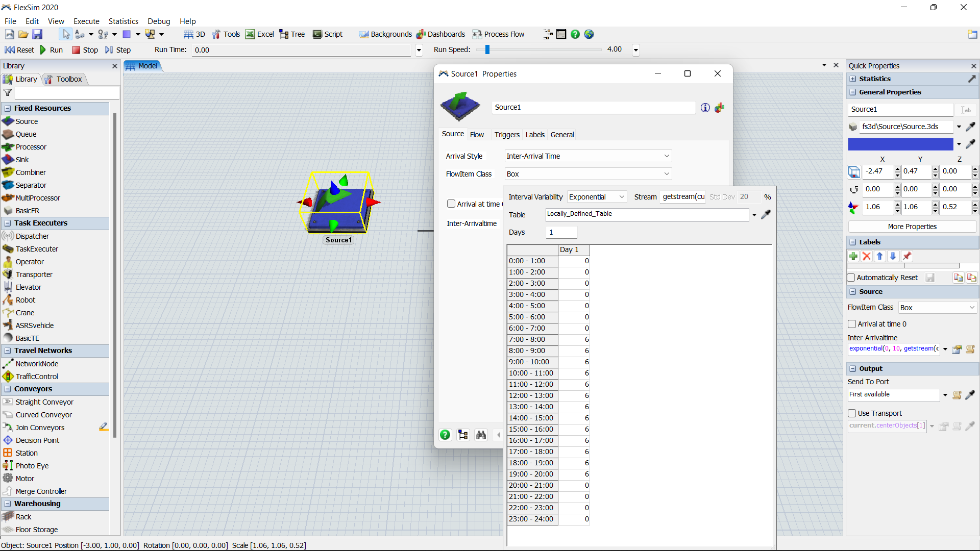Open the Arrival Style dropdown

(588, 156)
